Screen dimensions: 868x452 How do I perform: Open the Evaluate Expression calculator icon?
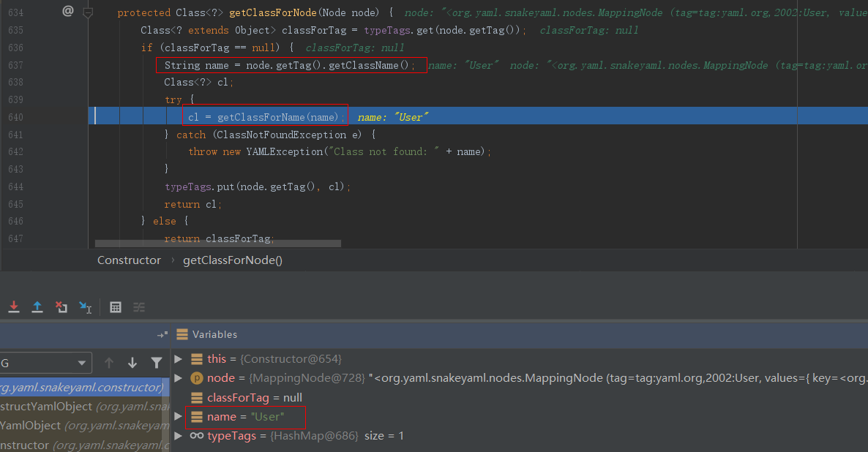(x=116, y=307)
